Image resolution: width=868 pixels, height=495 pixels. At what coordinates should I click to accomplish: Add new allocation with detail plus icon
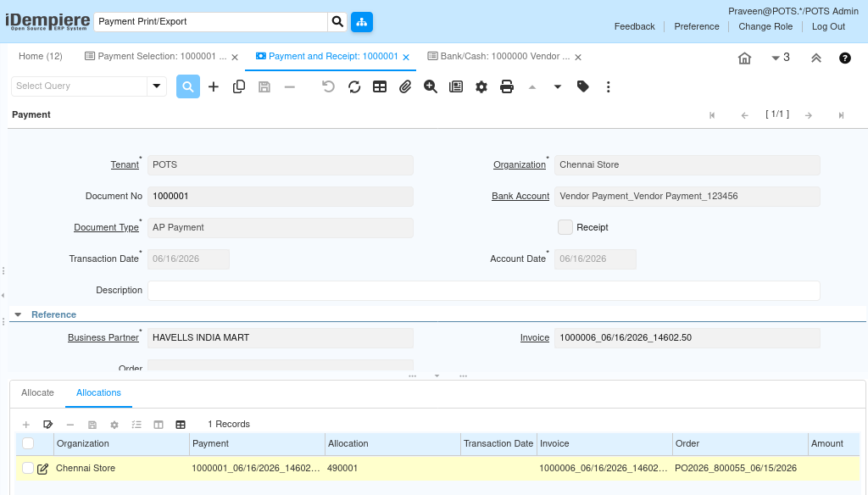[x=26, y=425]
